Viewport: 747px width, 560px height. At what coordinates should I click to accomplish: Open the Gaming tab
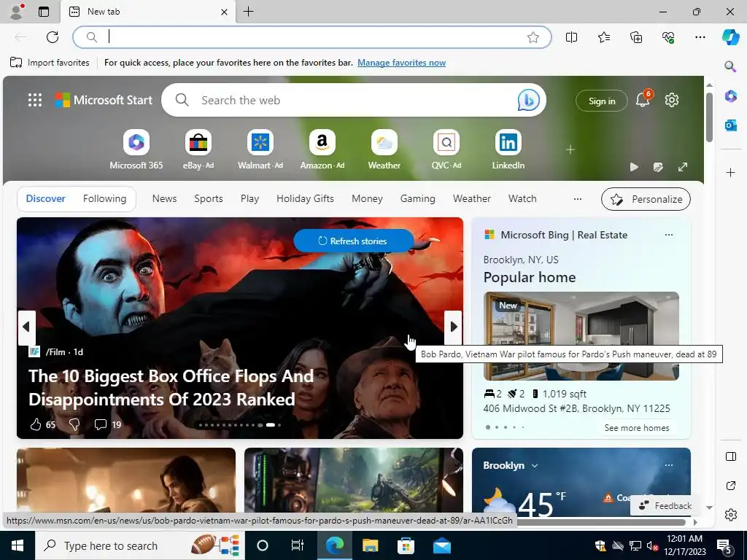(x=417, y=198)
